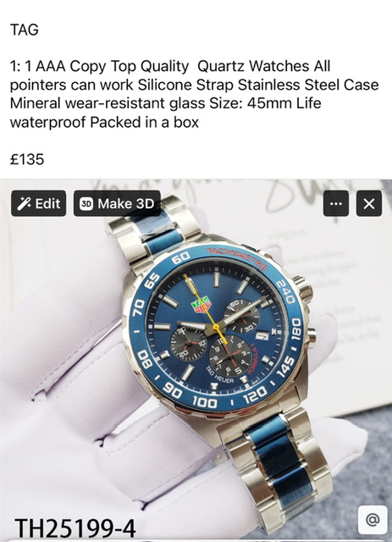Click the Make 3D button
The image size is (392, 542).
(117, 203)
